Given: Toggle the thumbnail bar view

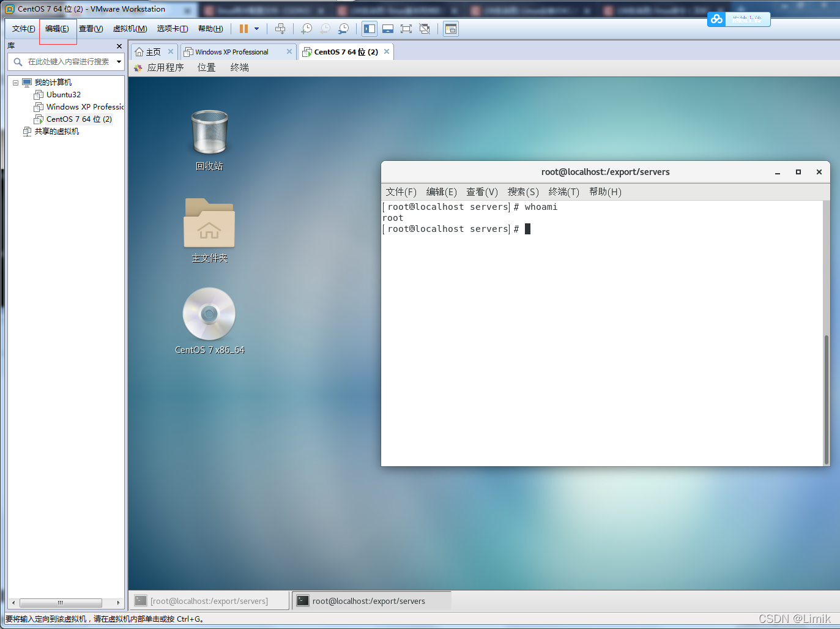Looking at the screenshot, I should coord(387,29).
